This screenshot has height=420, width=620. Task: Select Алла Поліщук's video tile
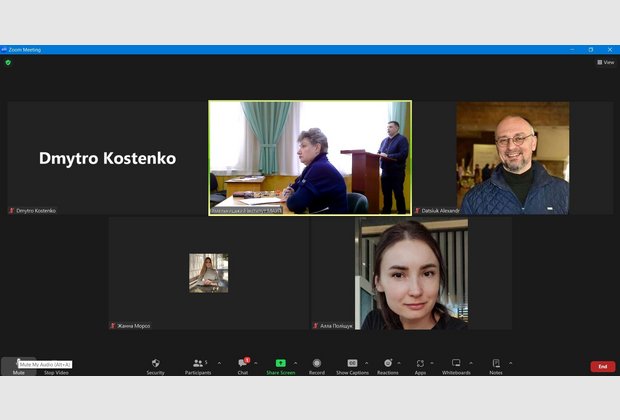pyautogui.click(x=411, y=274)
